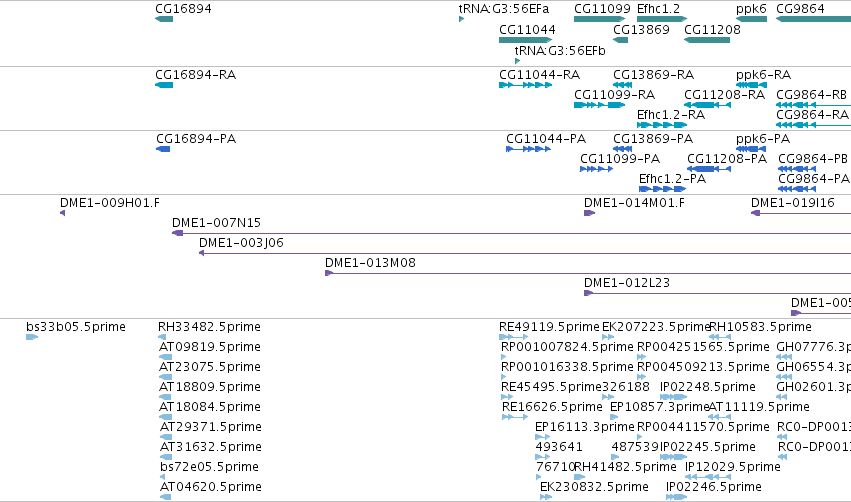
Task: Click the tRNA:G3:56EFb feature label
Action: point(560,50)
